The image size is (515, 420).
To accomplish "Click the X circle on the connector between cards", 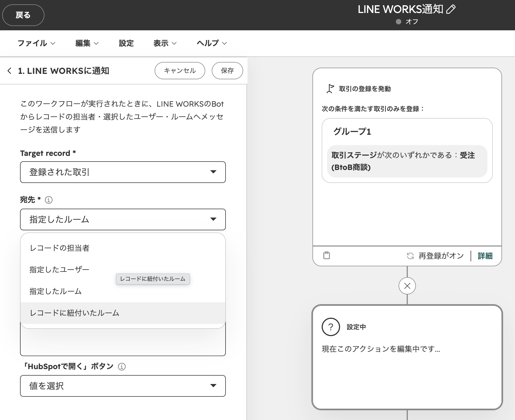I will coord(407,286).
